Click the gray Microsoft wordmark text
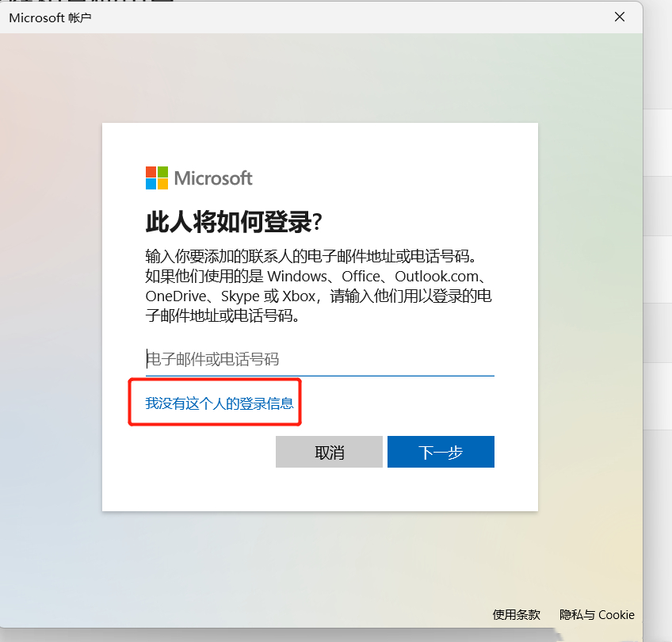 [x=213, y=178]
